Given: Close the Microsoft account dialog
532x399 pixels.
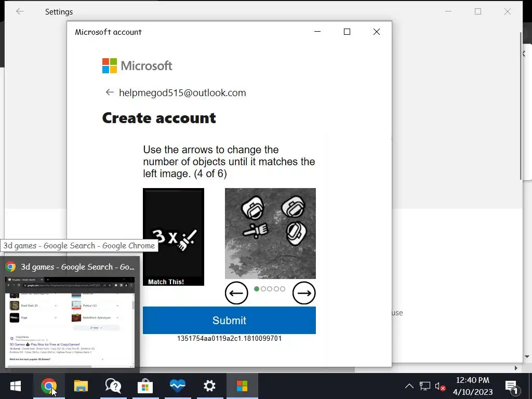Looking at the screenshot, I should [x=377, y=32].
